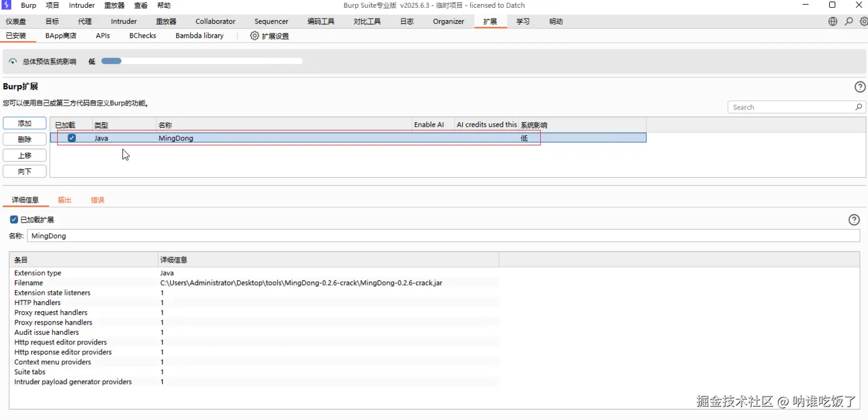Switch to the 编码工具 tab
The width and height of the screenshot is (868, 420).
coord(321,21)
